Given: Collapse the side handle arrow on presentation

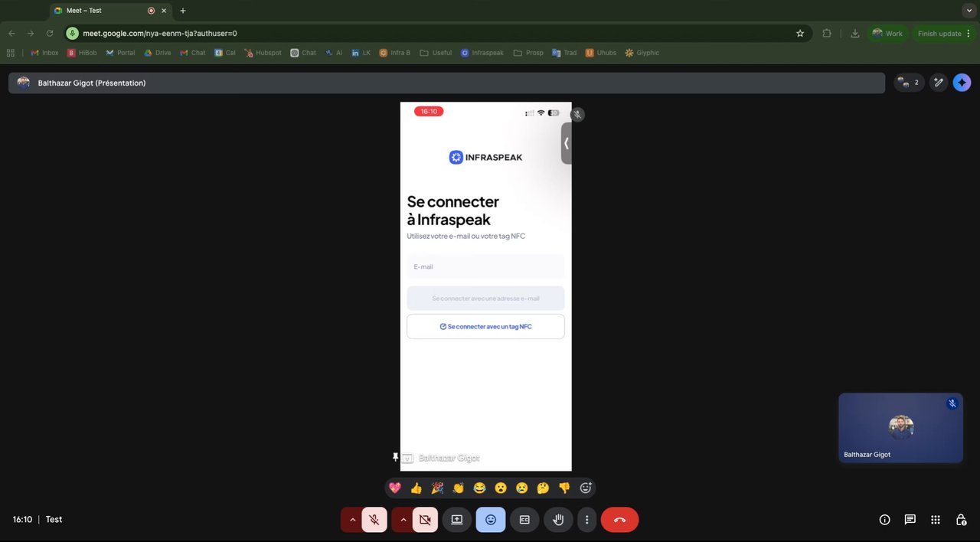Looking at the screenshot, I should coord(567,143).
